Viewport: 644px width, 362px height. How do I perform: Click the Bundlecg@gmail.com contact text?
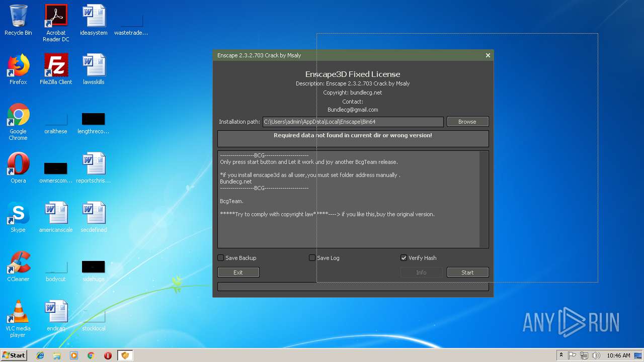pyautogui.click(x=353, y=110)
